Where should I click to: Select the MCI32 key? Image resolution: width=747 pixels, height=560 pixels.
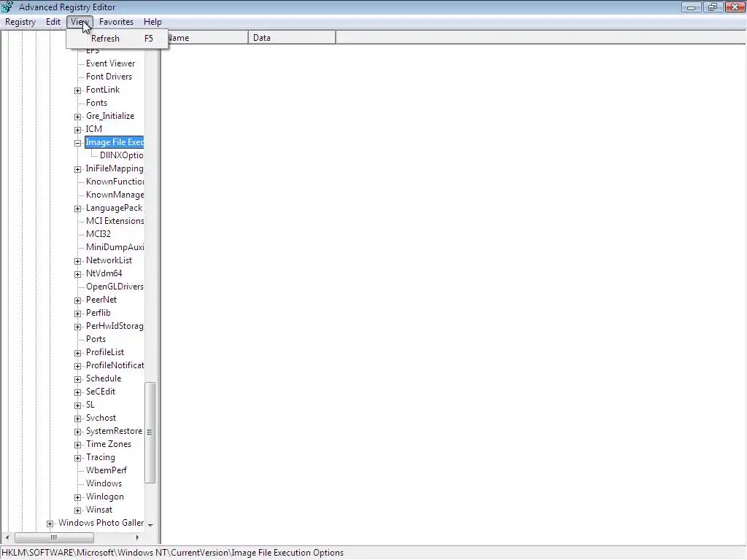click(98, 234)
